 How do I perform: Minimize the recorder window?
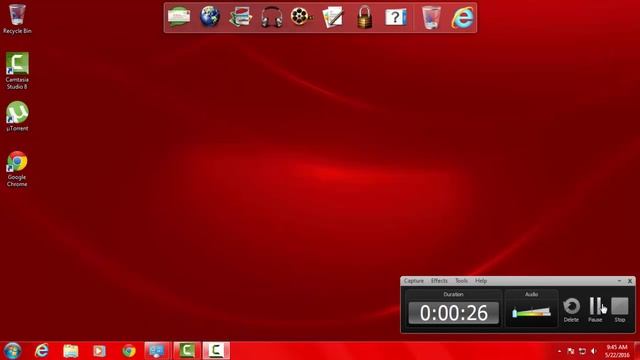tap(619, 281)
